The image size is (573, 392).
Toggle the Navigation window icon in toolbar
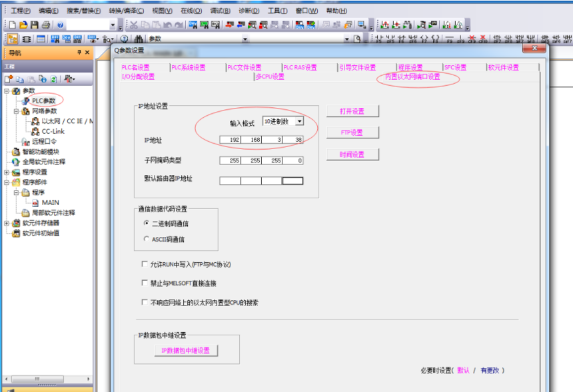(x=13, y=39)
